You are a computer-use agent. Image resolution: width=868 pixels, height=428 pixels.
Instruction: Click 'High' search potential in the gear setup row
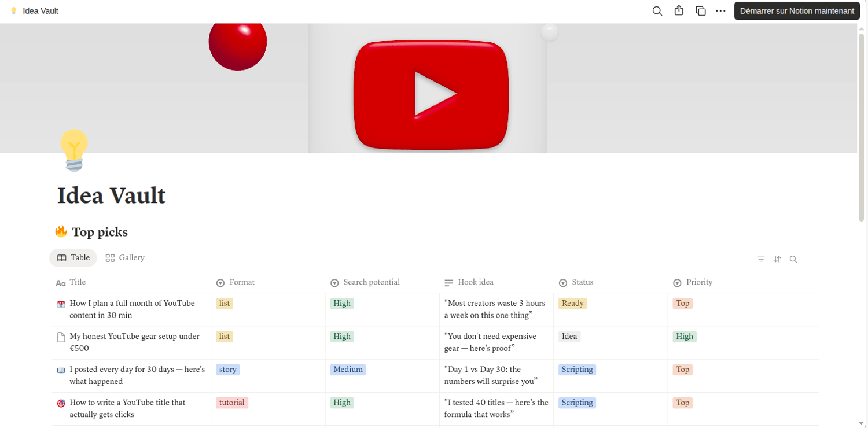(x=342, y=337)
